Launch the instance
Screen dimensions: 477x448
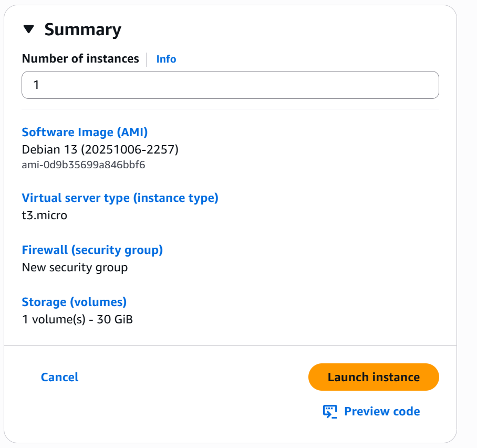(x=373, y=377)
